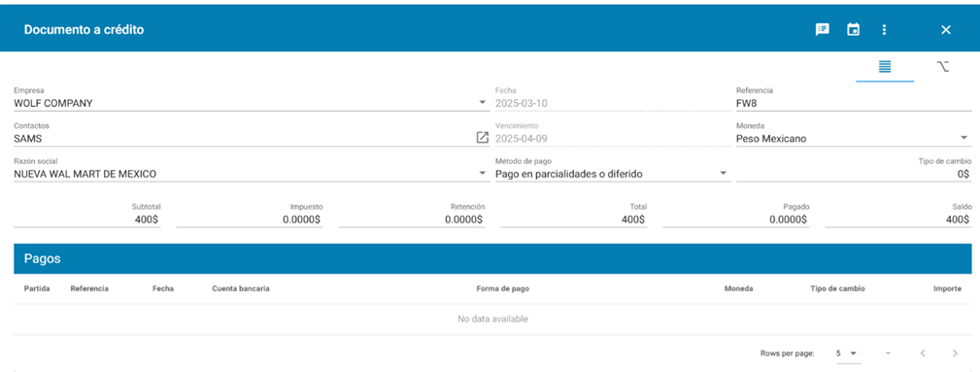Sort by Moneda column header in Pagos
The image size is (980, 372).
(x=739, y=288)
